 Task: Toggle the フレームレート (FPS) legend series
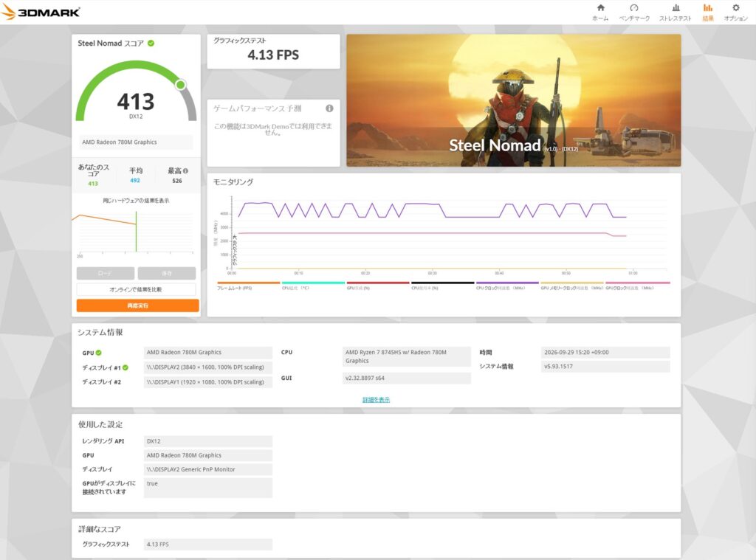tap(248, 286)
